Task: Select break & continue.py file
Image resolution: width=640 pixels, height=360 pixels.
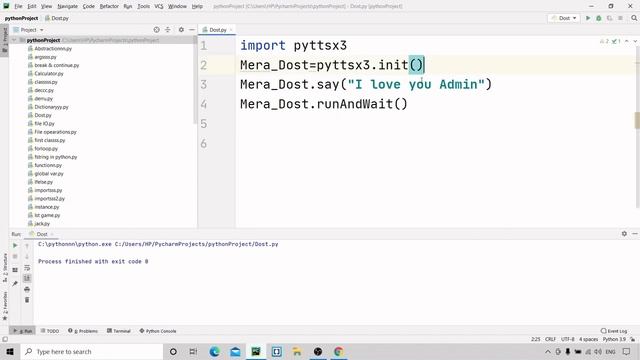Action: click(57, 65)
